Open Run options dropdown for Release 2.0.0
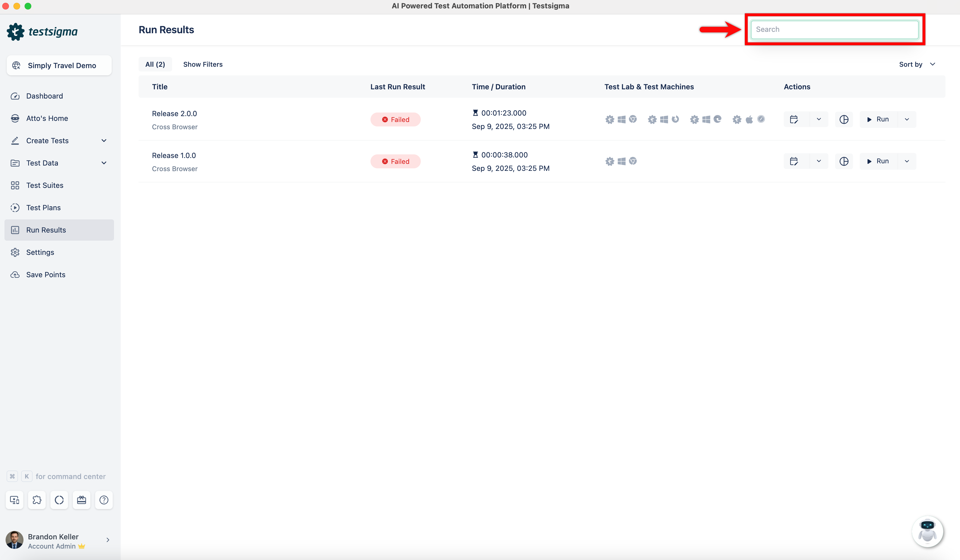960x560 pixels. coord(907,119)
